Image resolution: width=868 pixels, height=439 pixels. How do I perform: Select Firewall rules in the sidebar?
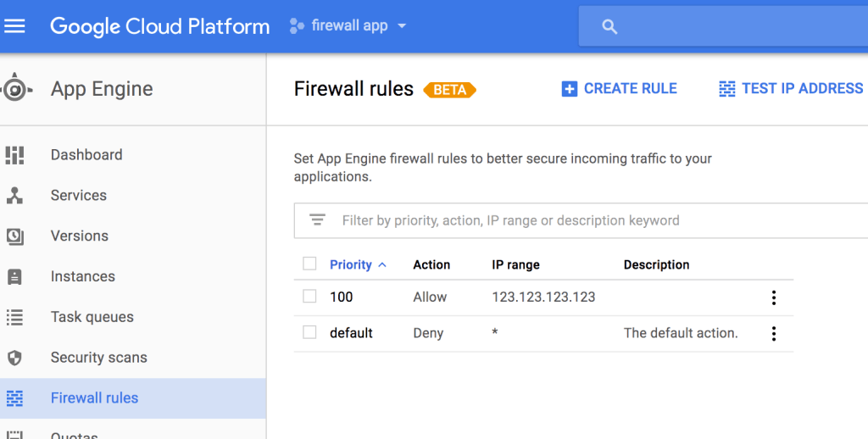coord(94,398)
